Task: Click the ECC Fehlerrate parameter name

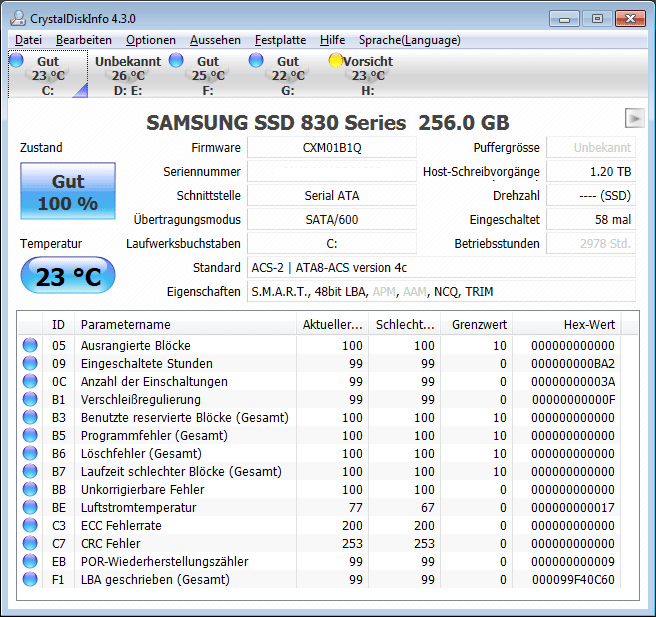Action: click(121, 525)
